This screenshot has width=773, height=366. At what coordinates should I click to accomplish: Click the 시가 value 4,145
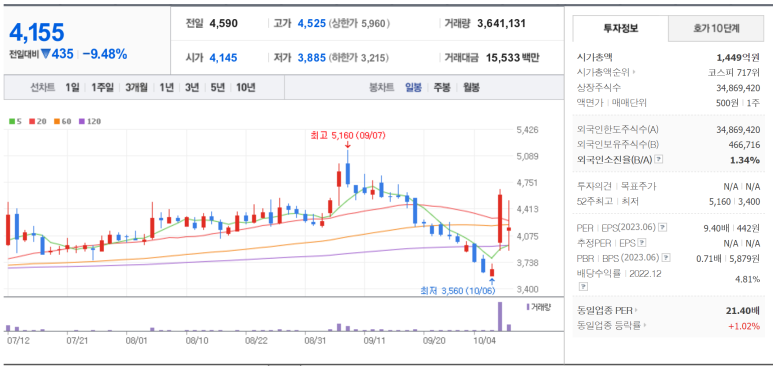[223, 58]
